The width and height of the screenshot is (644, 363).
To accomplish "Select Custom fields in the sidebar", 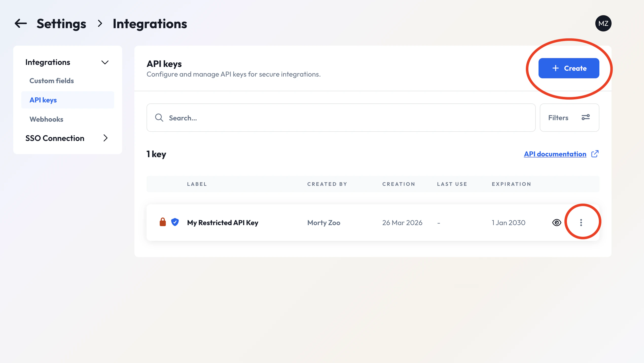I will pyautogui.click(x=51, y=81).
